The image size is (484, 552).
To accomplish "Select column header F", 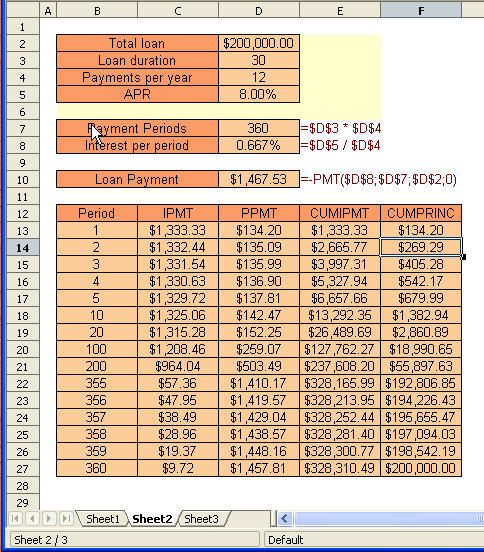I will pyautogui.click(x=421, y=11).
